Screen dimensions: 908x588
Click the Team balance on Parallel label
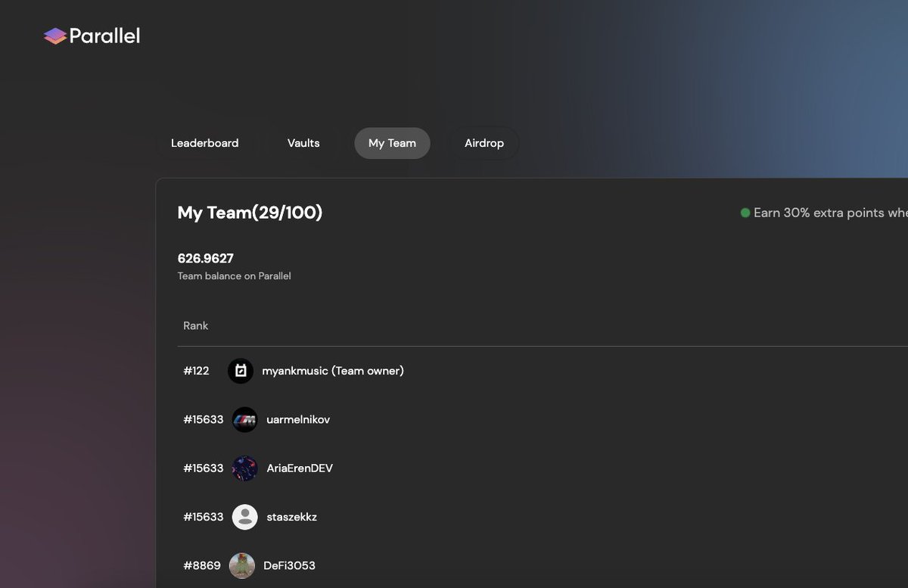click(x=235, y=276)
